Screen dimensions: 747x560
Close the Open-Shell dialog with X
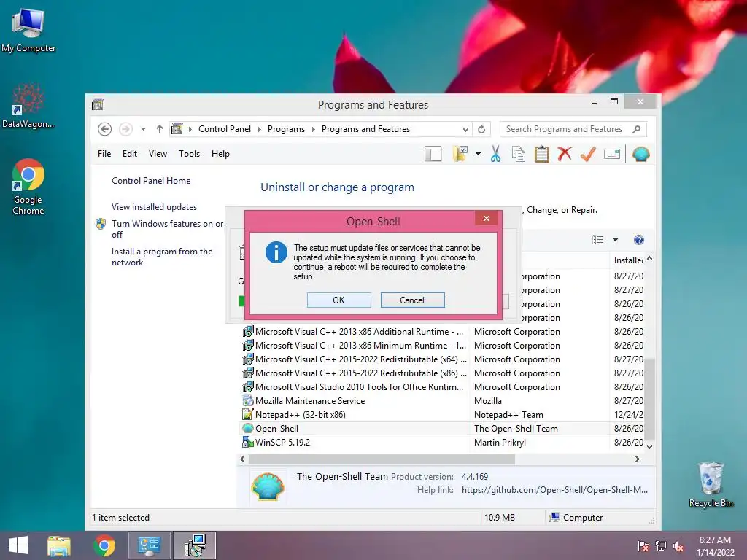click(x=487, y=218)
